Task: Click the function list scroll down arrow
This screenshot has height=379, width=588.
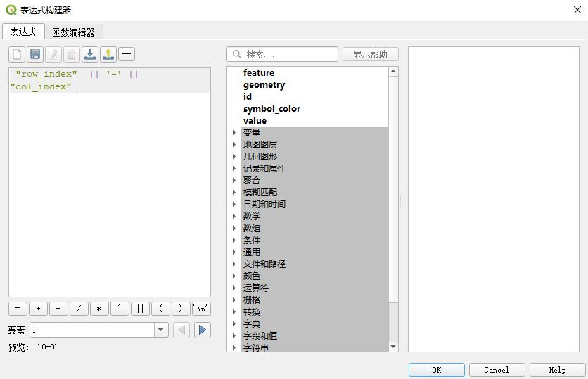Action: (x=393, y=347)
